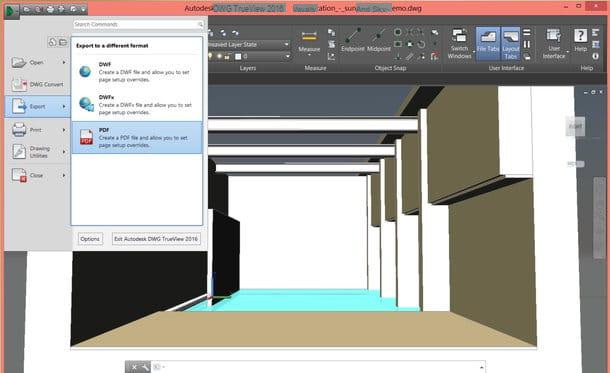Toggle File Tabs display
Image resolution: width=610 pixels, height=373 pixels.
pyautogui.click(x=488, y=44)
